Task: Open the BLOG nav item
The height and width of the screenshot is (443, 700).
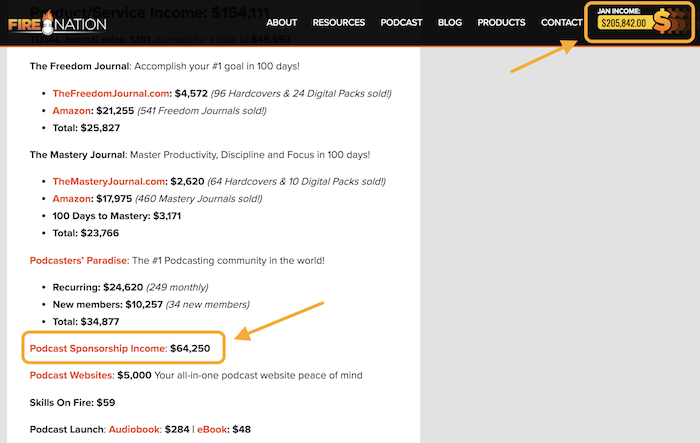Action: pyautogui.click(x=450, y=22)
